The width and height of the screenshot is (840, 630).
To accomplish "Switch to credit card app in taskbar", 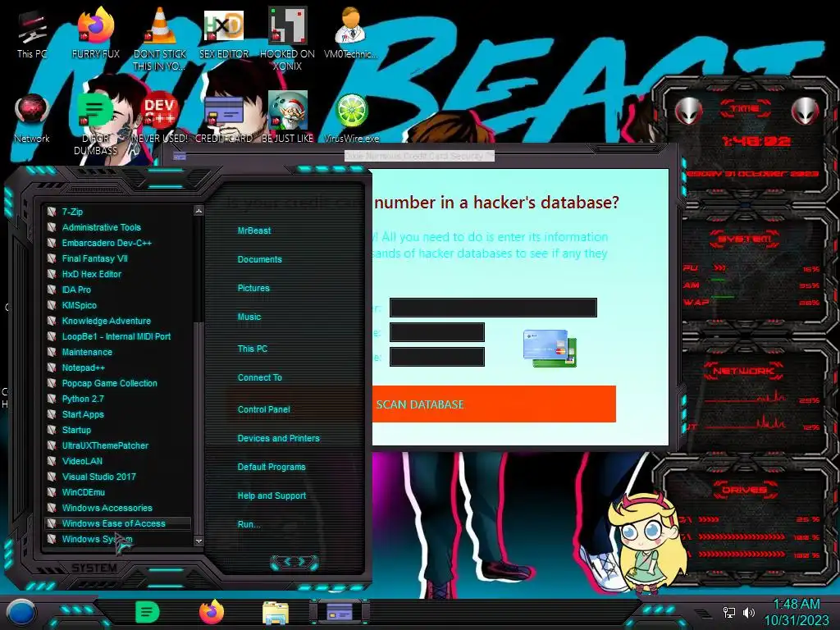I will coord(339,612).
